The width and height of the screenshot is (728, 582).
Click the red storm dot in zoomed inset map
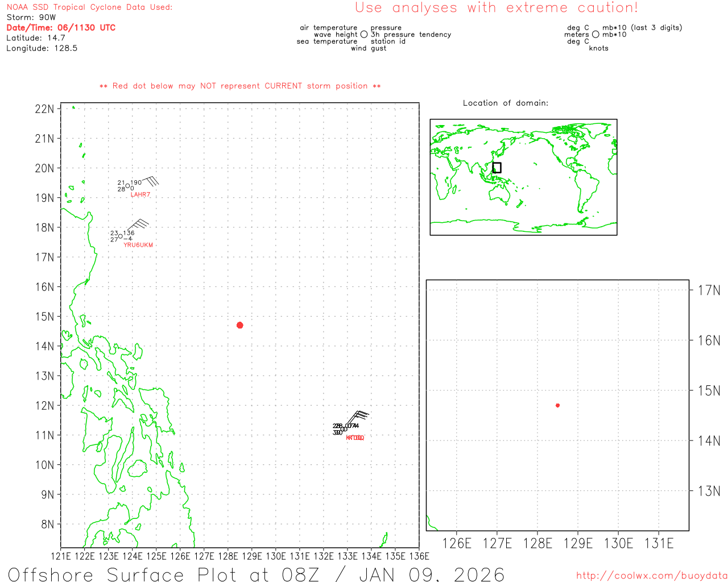(557, 405)
